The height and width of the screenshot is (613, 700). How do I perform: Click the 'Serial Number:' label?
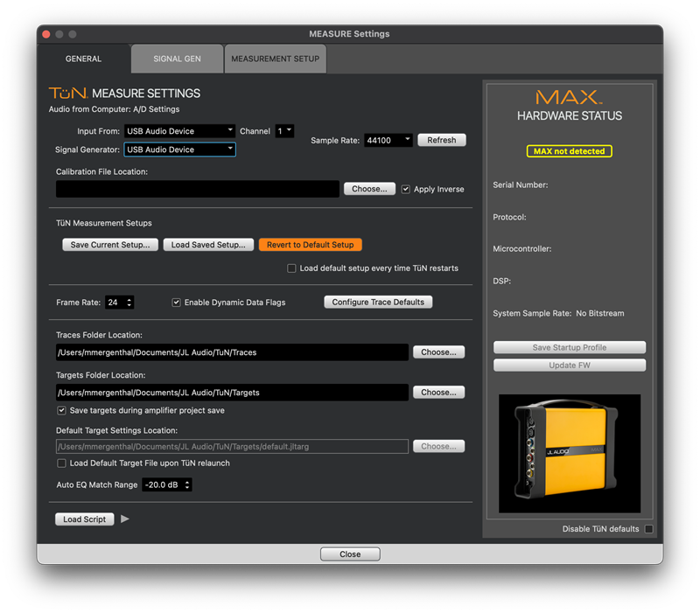[520, 185]
